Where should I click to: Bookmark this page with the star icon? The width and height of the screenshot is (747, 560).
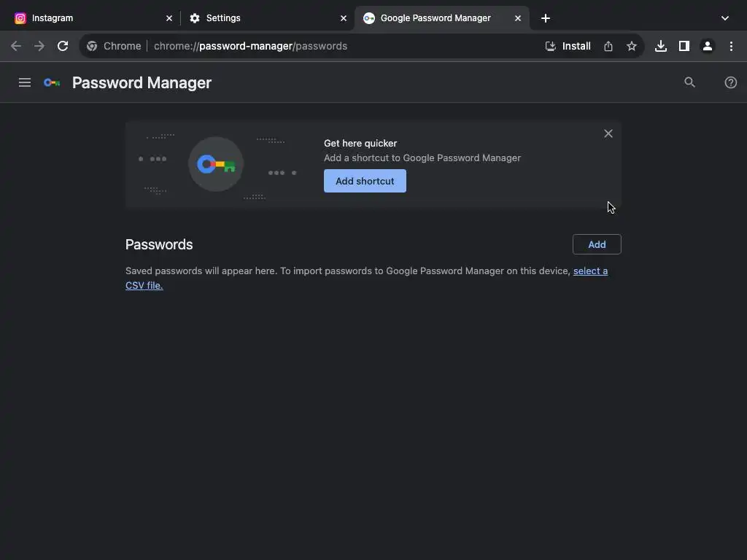click(631, 46)
